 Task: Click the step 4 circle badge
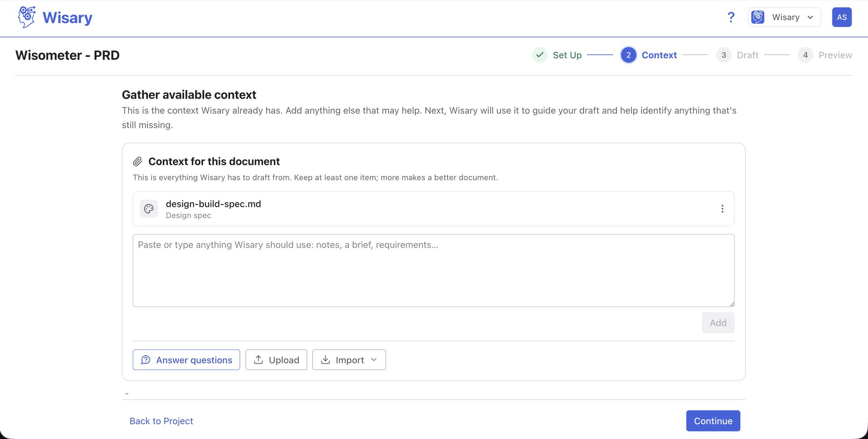click(805, 55)
